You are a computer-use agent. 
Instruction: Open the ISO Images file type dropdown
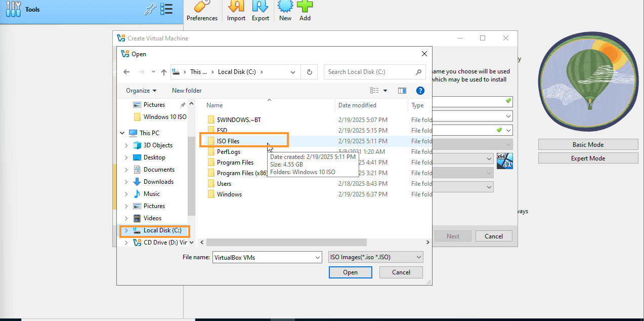point(376,257)
